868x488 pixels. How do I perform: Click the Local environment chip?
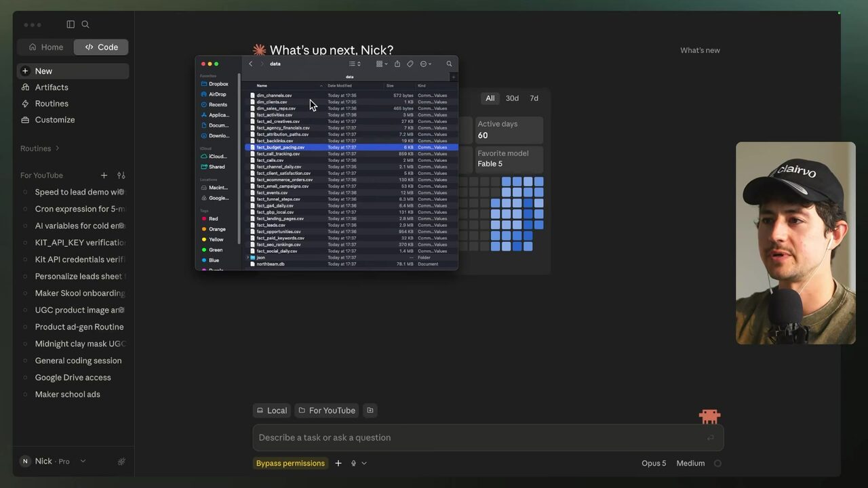coord(272,410)
